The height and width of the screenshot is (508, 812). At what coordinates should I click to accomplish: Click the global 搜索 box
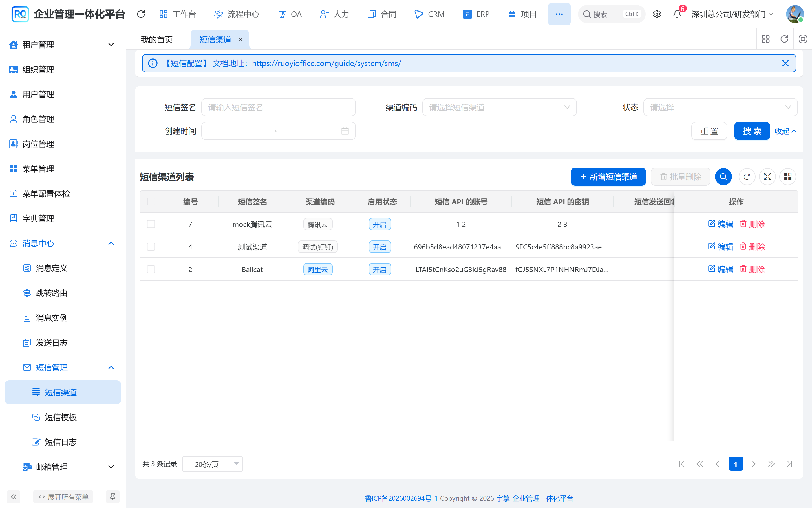tap(612, 14)
